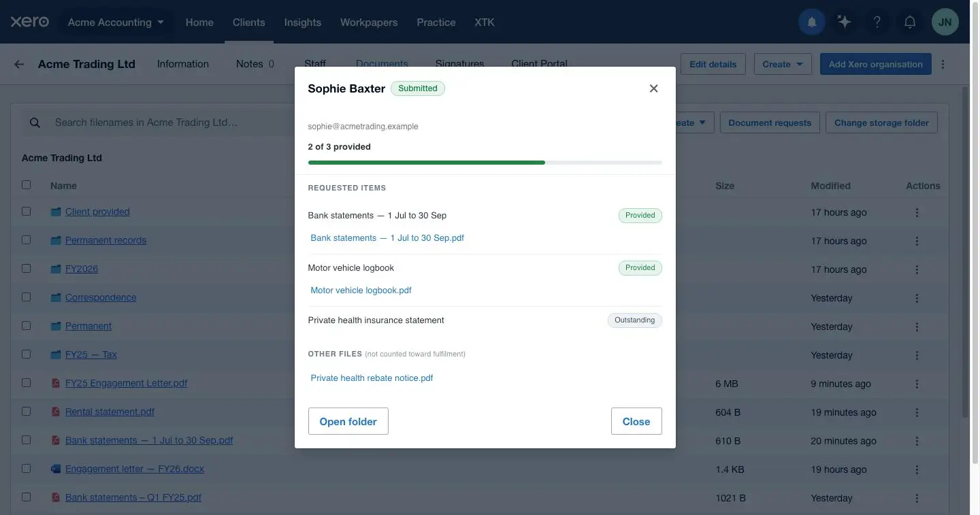The height and width of the screenshot is (515, 980).
Task: Tick the checkbox for Rental statement.pdf
Action: [26, 411]
